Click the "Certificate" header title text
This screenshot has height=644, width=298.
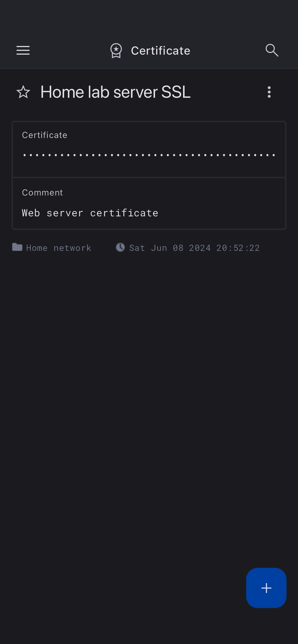[x=161, y=51]
